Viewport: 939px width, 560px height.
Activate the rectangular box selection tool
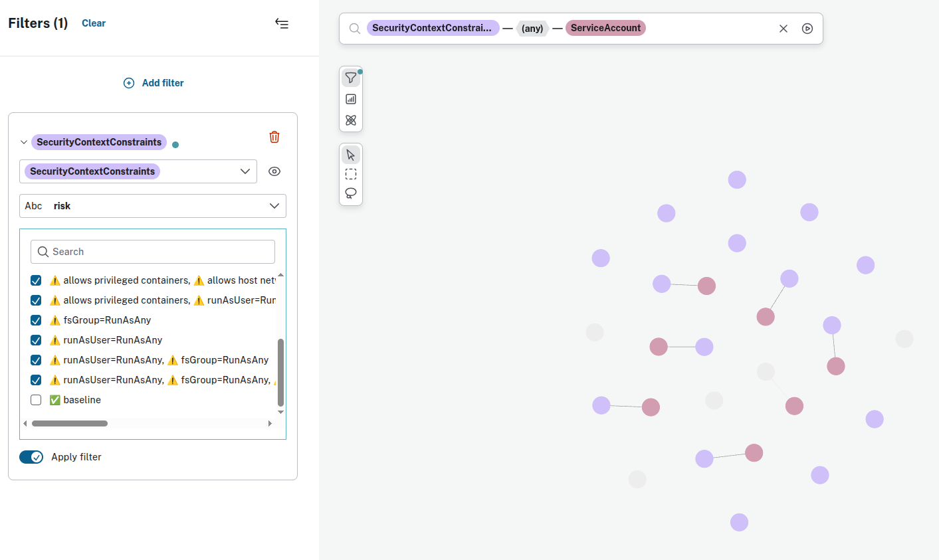tap(351, 174)
